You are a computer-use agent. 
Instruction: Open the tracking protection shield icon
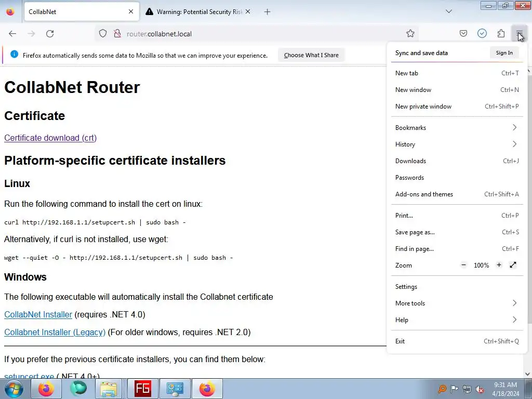[103, 34]
